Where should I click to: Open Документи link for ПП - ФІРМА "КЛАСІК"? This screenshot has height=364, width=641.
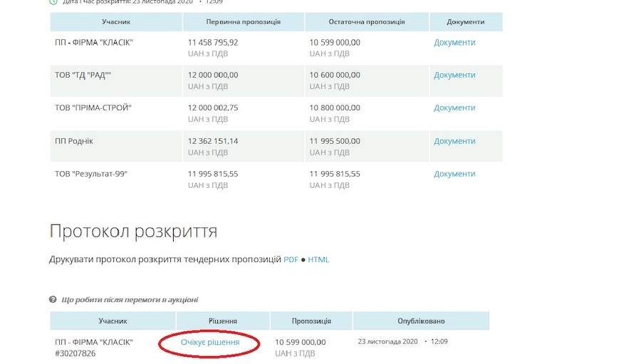(x=454, y=43)
